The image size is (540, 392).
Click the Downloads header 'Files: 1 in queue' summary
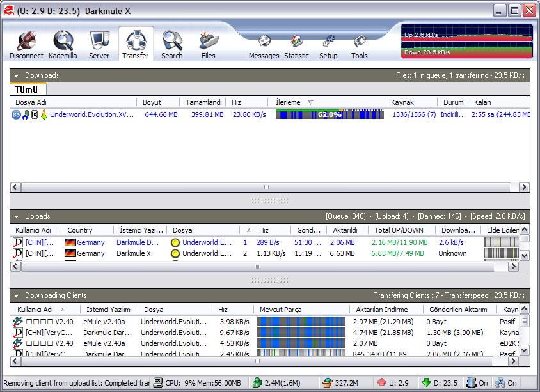[460, 75]
